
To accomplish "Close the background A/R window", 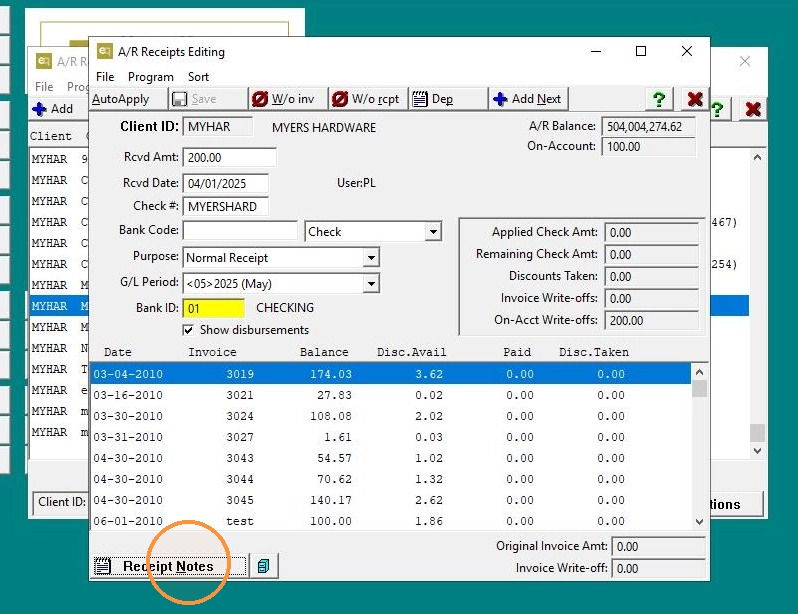I will 745,61.
